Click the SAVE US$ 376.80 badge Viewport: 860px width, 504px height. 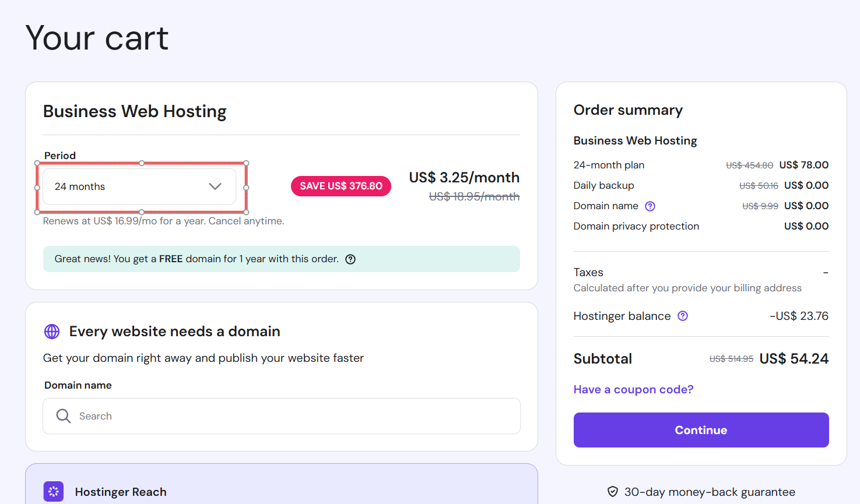[x=341, y=186]
